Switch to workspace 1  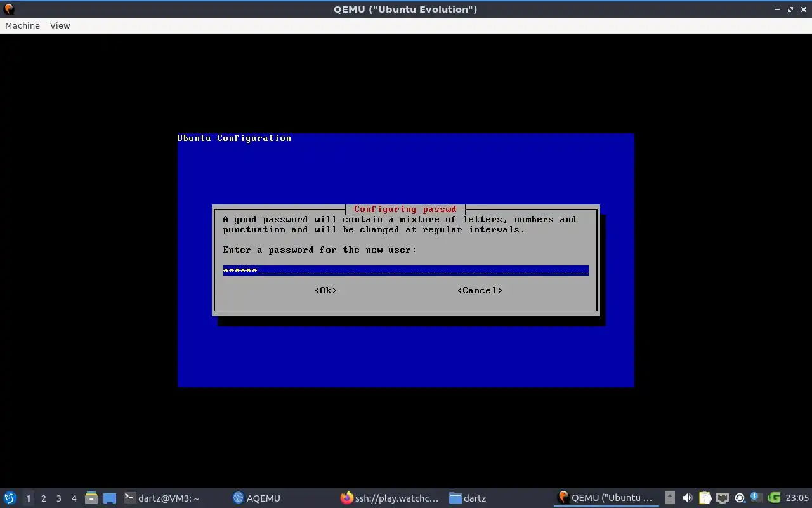pos(28,498)
